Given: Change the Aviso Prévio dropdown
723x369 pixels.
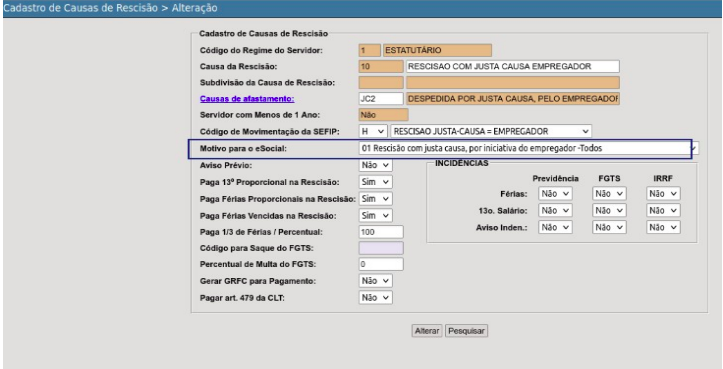Looking at the screenshot, I should point(376,165).
